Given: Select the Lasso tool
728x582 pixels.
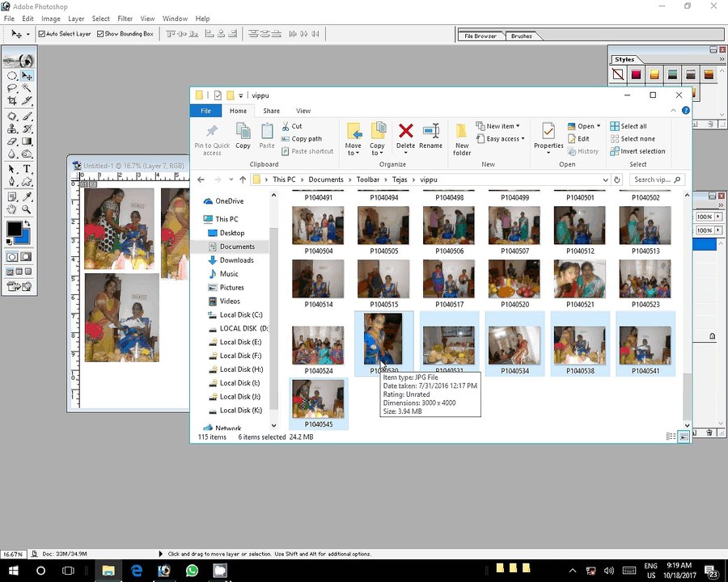Looking at the screenshot, I should pos(12,88).
